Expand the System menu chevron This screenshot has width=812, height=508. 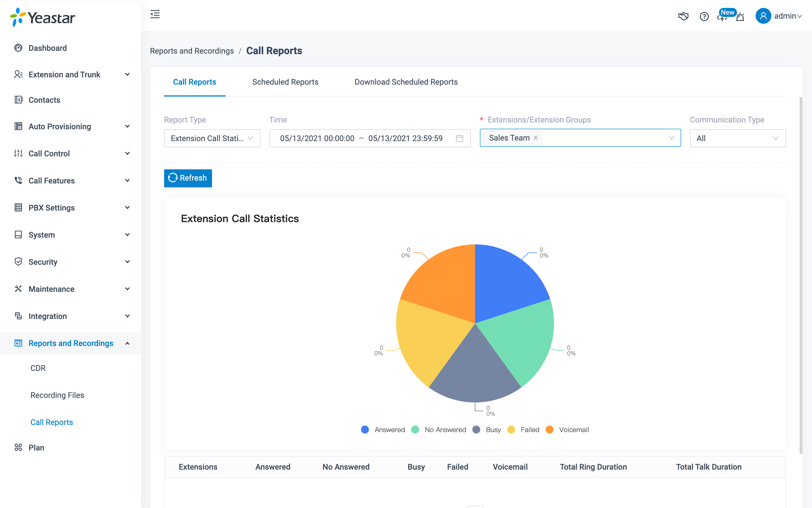(x=127, y=235)
